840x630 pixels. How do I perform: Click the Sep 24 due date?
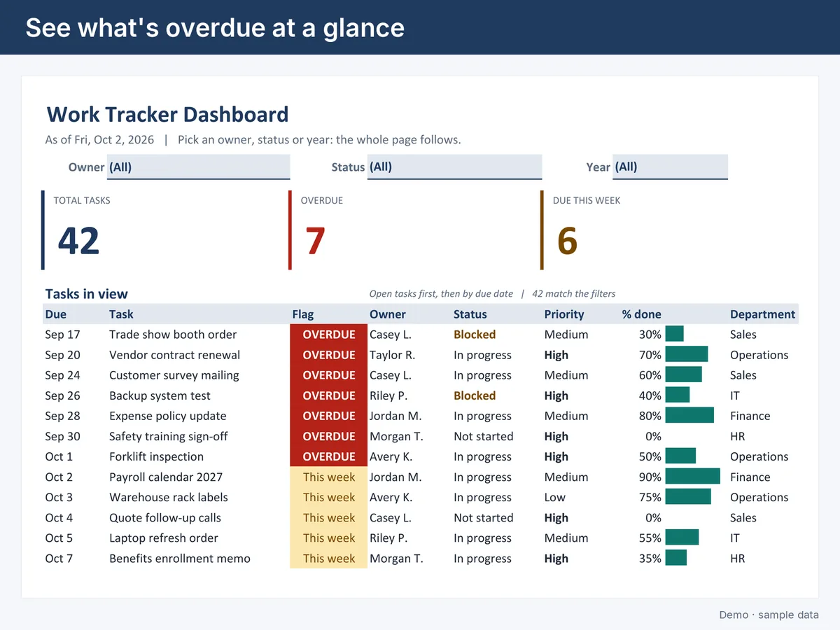coord(62,375)
